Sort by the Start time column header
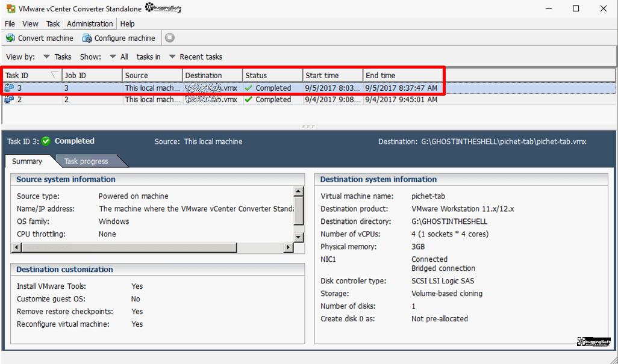This screenshot has width=618, height=364. [x=333, y=75]
